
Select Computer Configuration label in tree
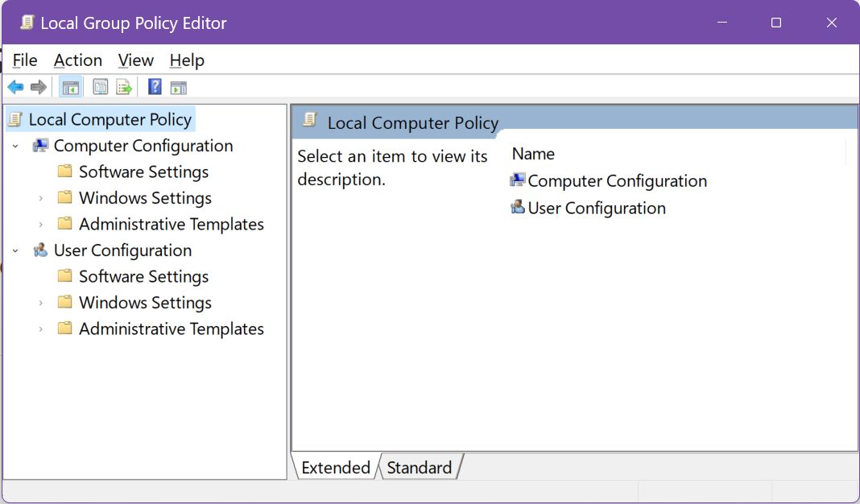pos(143,146)
